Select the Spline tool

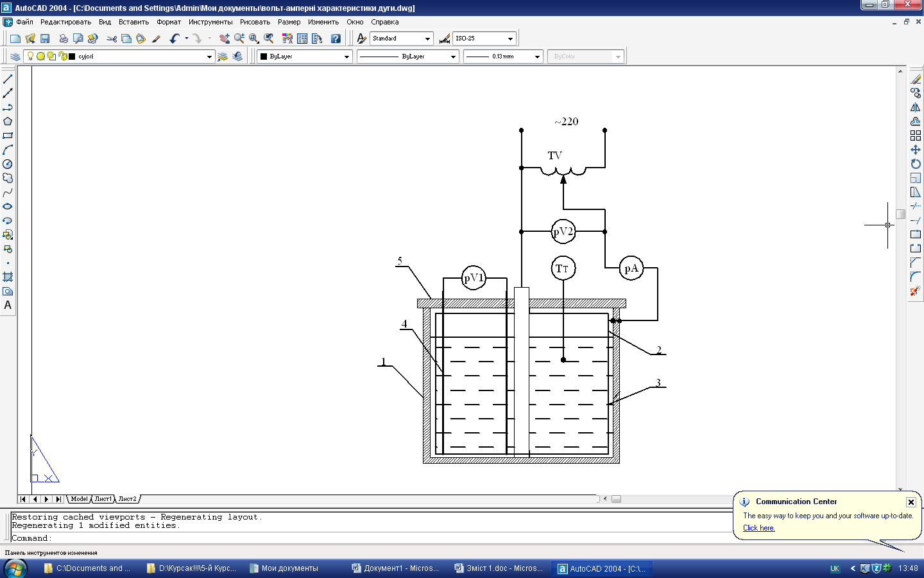pos(8,192)
